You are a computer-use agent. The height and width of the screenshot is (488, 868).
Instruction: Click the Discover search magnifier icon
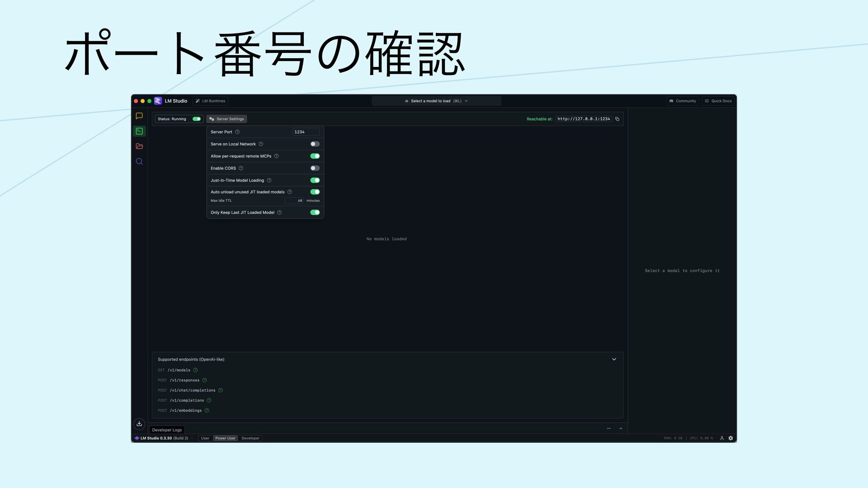pyautogui.click(x=139, y=161)
